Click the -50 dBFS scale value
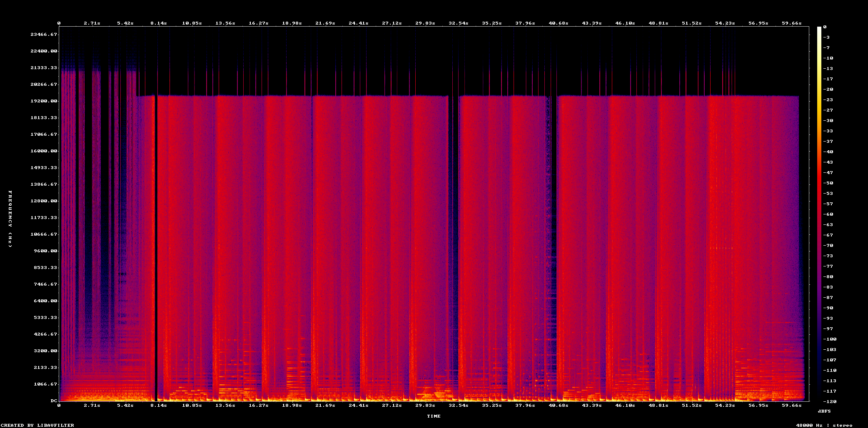Screen dimensions: 868x428 tap(828, 183)
